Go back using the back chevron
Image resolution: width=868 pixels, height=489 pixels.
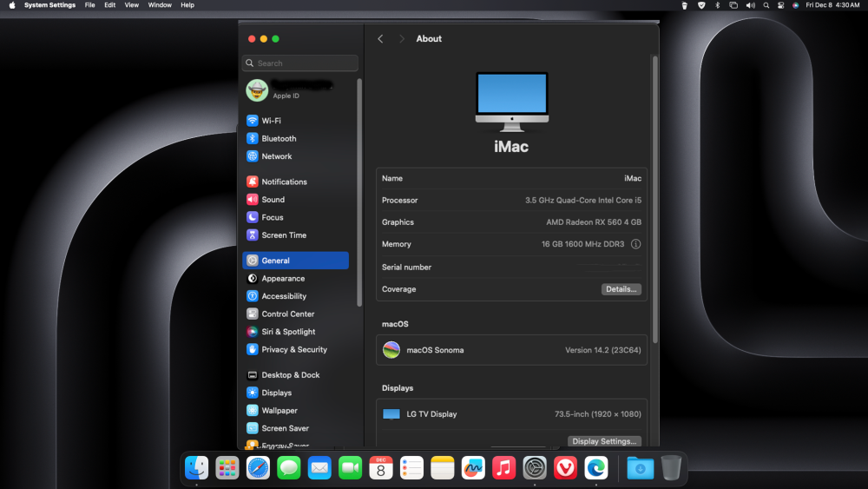(x=380, y=39)
